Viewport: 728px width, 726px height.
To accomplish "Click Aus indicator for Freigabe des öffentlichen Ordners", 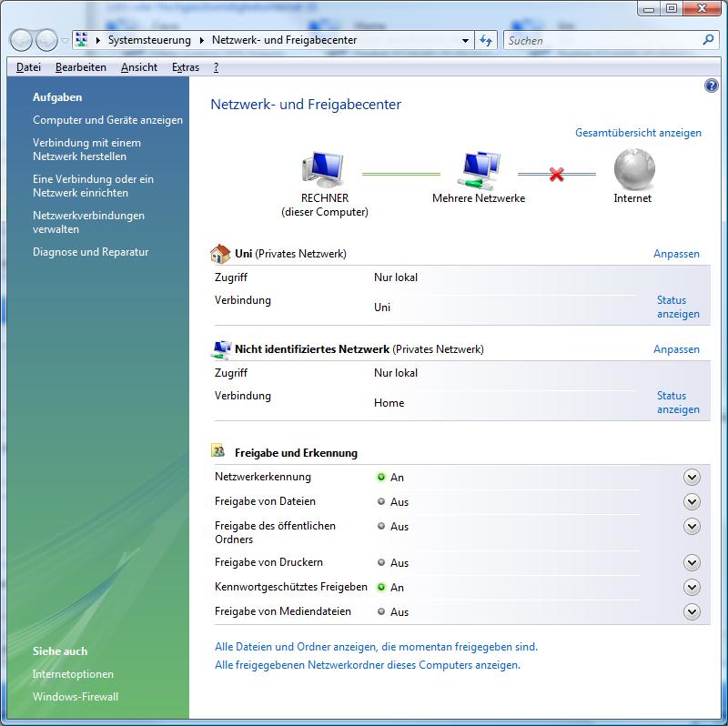I will [x=381, y=527].
